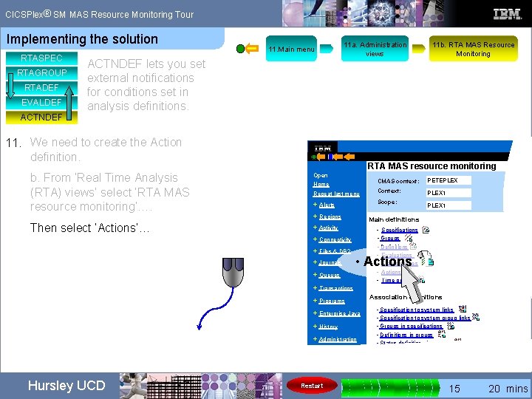Click the orange back arrow in tour navigation
This screenshot has height=399, width=532.
(x=252, y=49)
